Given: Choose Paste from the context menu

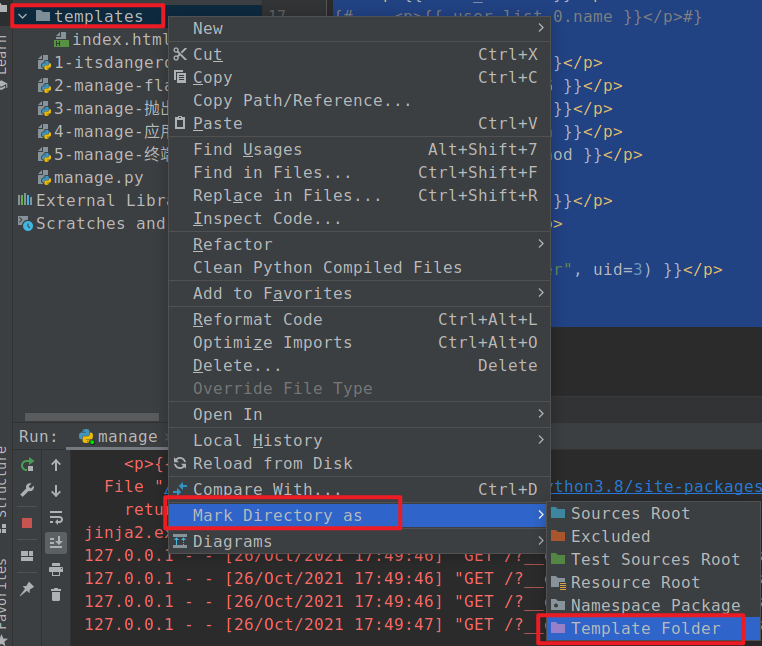Looking at the screenshot, I should tap(359, 123).
